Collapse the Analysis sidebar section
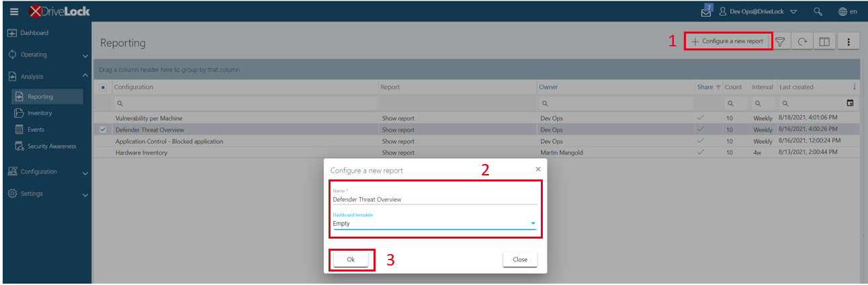The width and height of the screenshot is (868, 285). pyautogui.click(x=85, y=76)
